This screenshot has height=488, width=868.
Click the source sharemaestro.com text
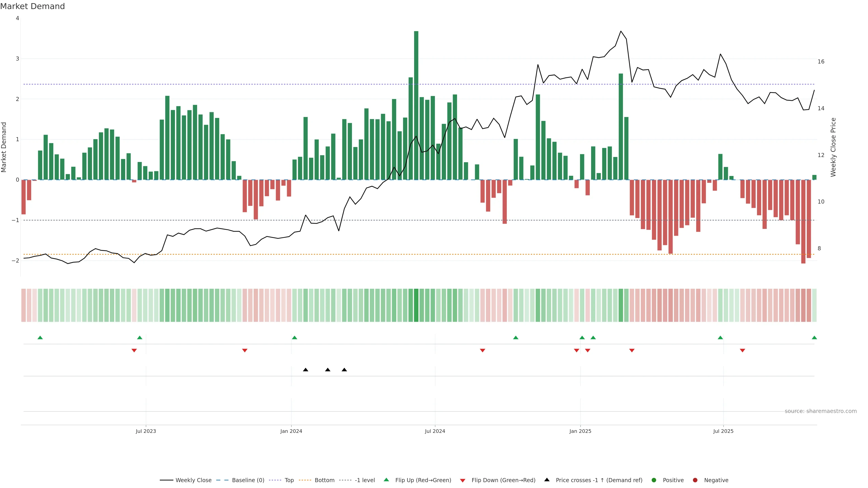click(821, 411)
